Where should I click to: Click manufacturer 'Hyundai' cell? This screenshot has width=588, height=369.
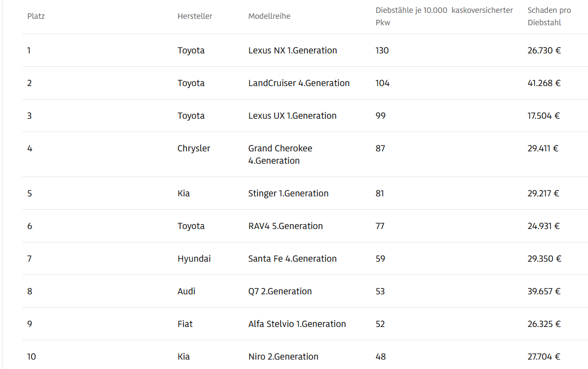pyautogui.click(x=194, y=258)
